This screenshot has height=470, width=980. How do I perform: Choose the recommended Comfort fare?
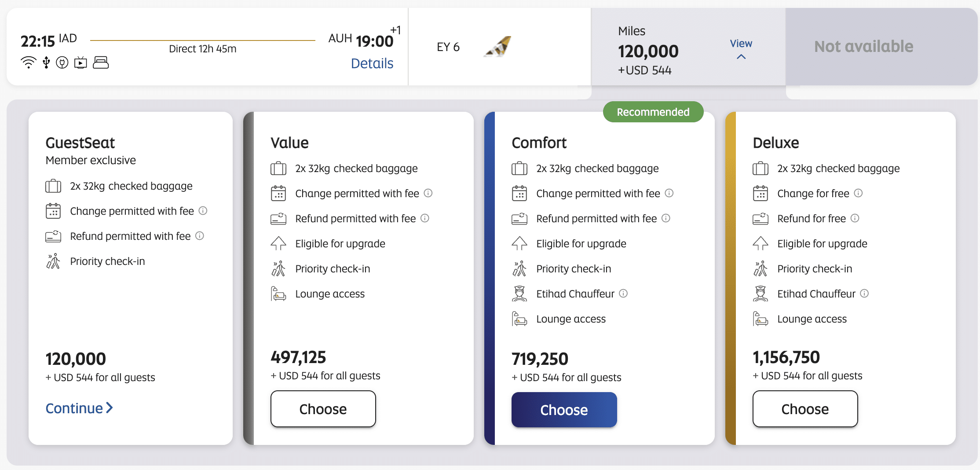(564, 410)
